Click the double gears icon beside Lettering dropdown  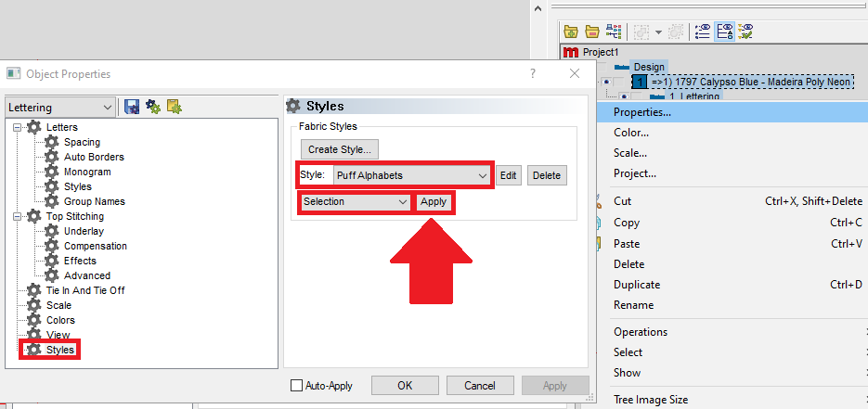point(152,107)
